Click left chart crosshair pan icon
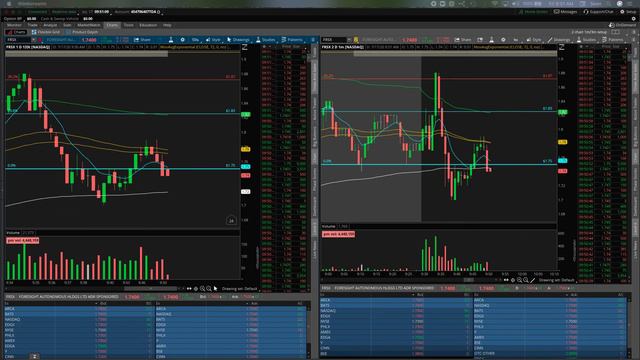The height and width of the screenshot is (360, 640). [x=196, y=289]
